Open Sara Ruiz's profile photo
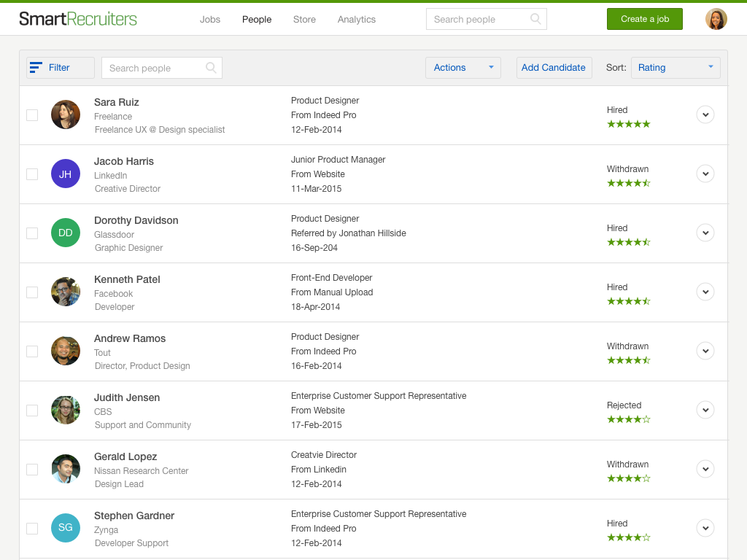Image resolution: width=747 pixels, height=560 pixels. [66, 114]
